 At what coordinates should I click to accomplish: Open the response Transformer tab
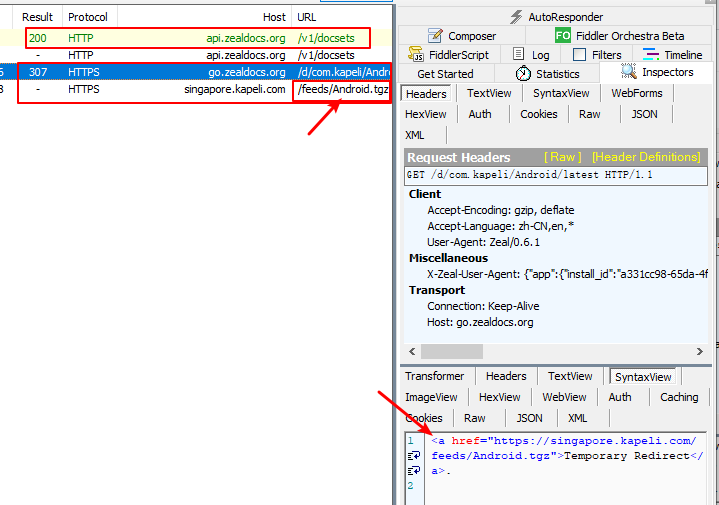point(435,376)
